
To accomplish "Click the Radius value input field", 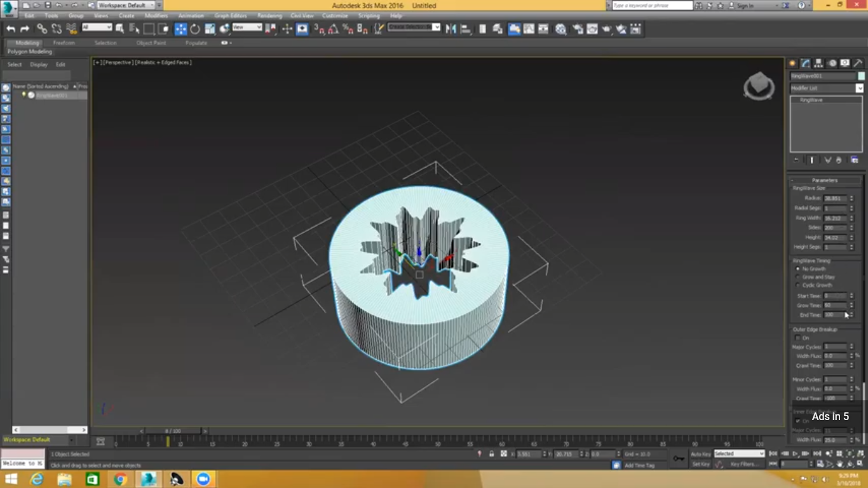I will (x=835, y=198).
